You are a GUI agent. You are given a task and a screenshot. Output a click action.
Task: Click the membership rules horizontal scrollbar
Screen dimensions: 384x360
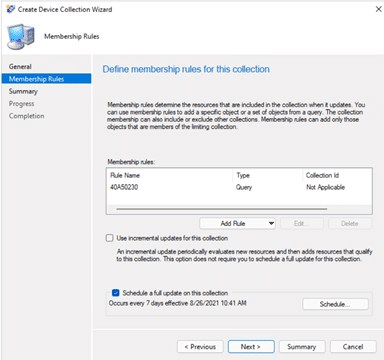coord(222,209)
